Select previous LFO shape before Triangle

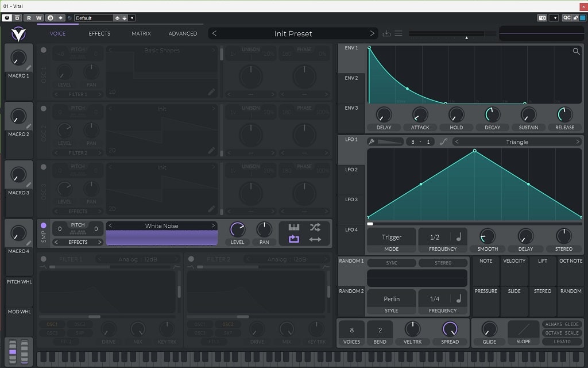pos(457,141)
